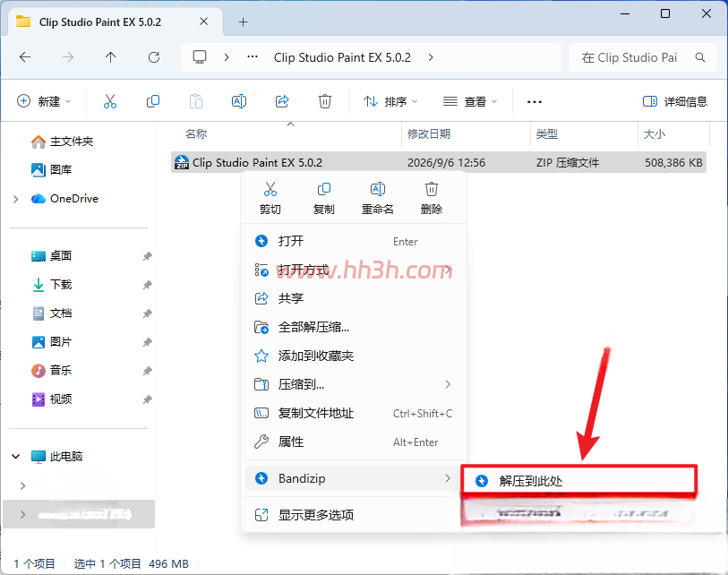Sort by the 修改日期 column header

[x=429, y=134]
